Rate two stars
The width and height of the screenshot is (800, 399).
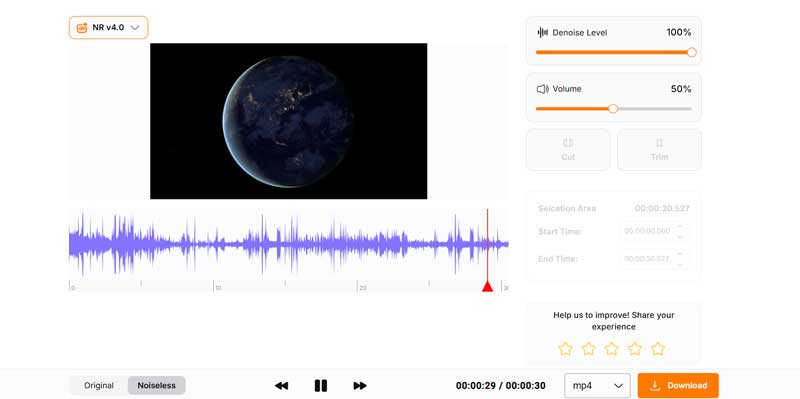[x=588, y=349]
